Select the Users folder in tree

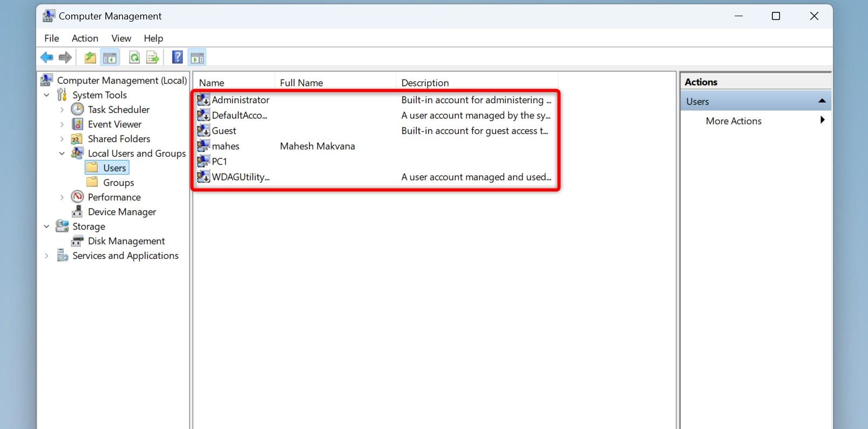click(x=114, y=168)
